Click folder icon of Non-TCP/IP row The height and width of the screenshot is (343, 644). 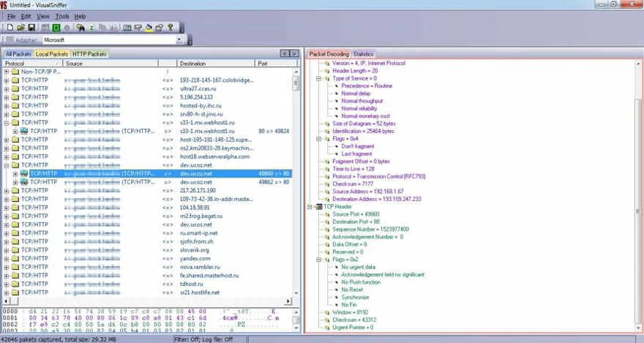pos(15,72)
